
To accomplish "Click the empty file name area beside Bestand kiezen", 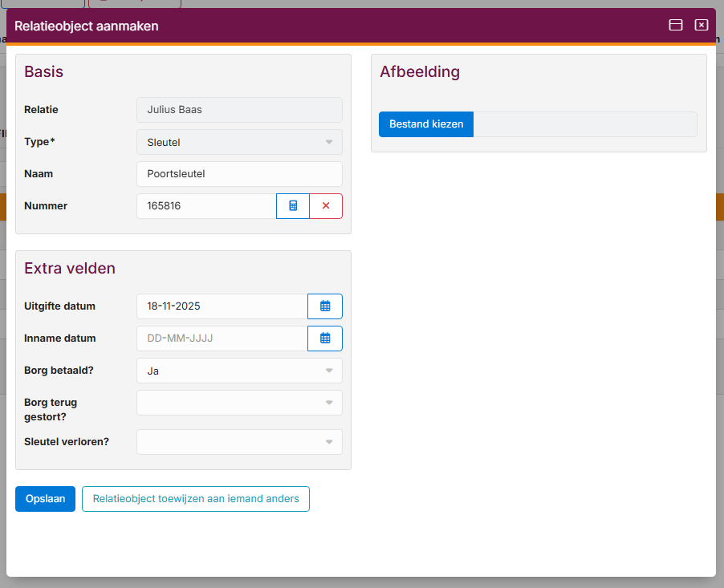I will click(584, 124).
